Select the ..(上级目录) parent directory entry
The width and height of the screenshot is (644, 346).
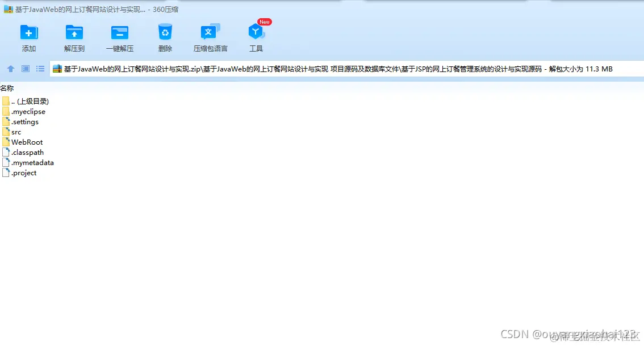click(x=26, y=102)
